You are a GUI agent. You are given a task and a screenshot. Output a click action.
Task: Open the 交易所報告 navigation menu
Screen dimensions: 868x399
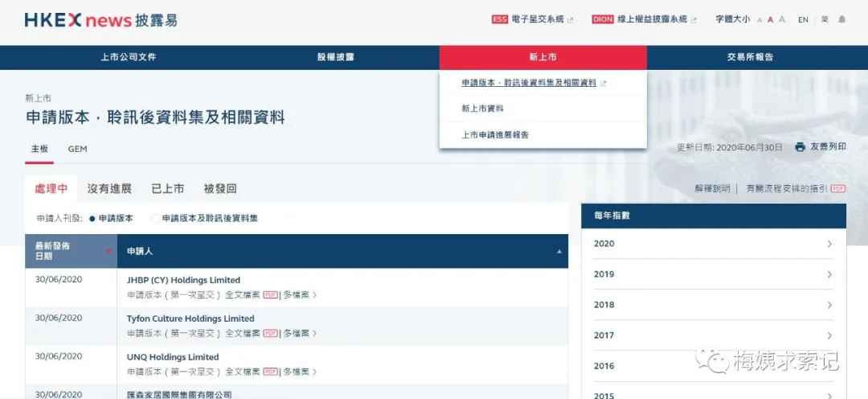click(x=750, y=57)
